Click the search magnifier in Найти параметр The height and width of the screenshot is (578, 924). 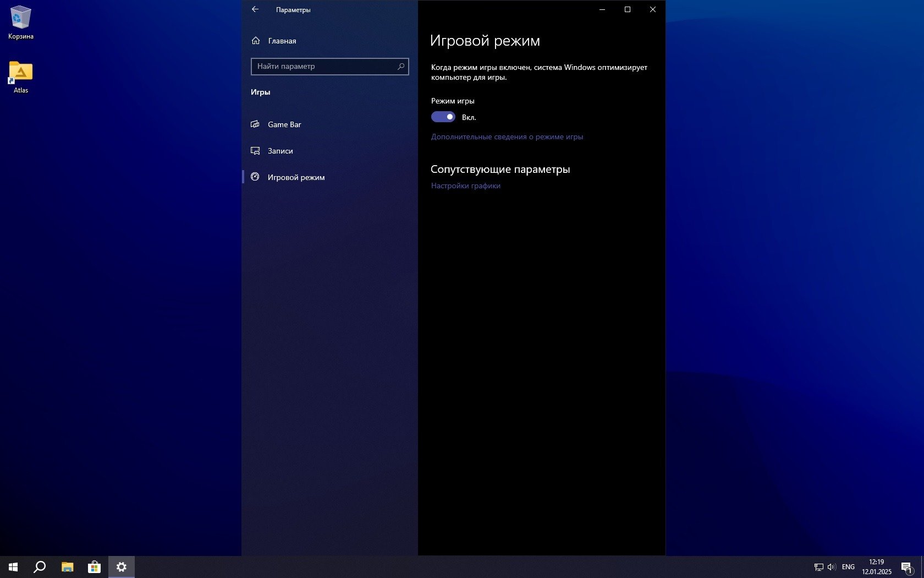pos(401,67)
